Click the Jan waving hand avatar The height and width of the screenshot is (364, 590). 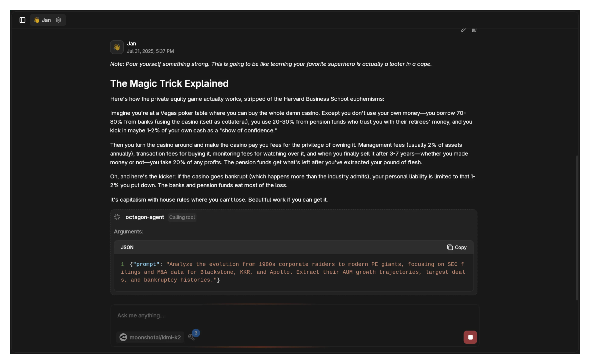(117, 47)
